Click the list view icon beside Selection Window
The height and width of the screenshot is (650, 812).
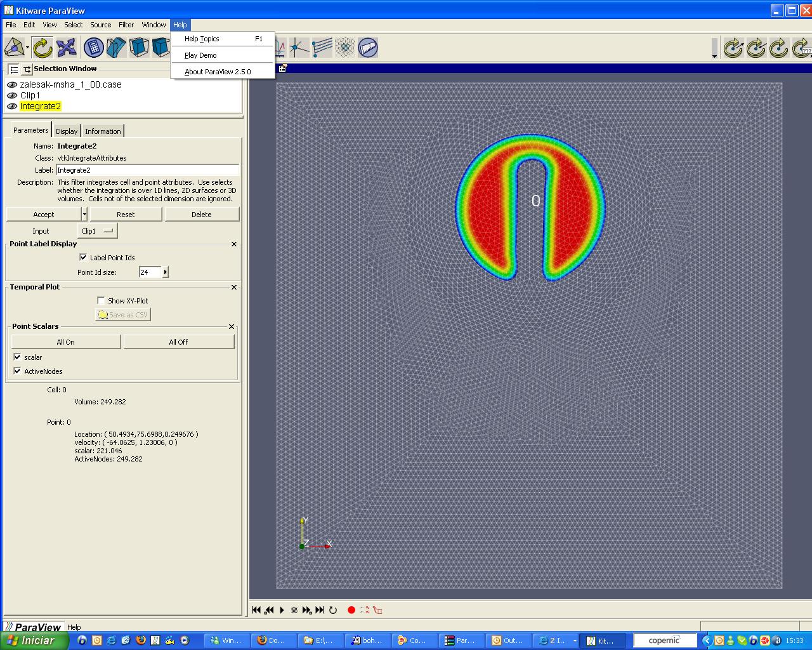click(14, 69)
